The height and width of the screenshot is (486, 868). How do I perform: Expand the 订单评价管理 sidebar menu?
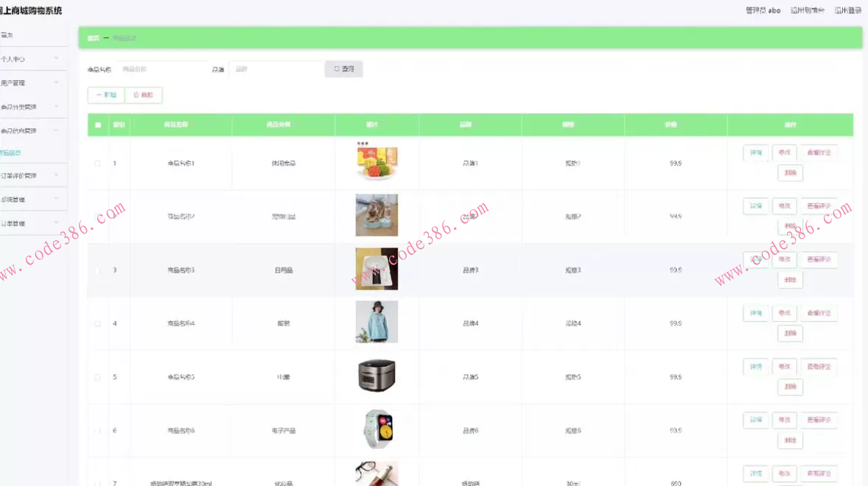pyautogui.click(x=30, y=176)
